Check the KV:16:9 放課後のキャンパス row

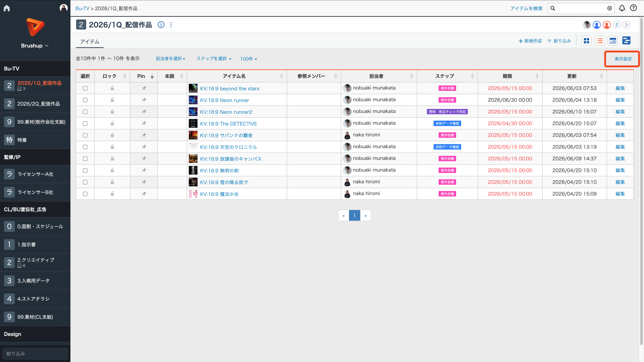pos(85,159)
